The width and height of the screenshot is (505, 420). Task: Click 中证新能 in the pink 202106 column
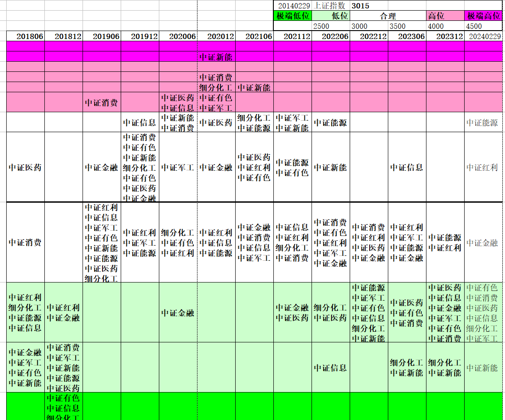tap(254, 87)
